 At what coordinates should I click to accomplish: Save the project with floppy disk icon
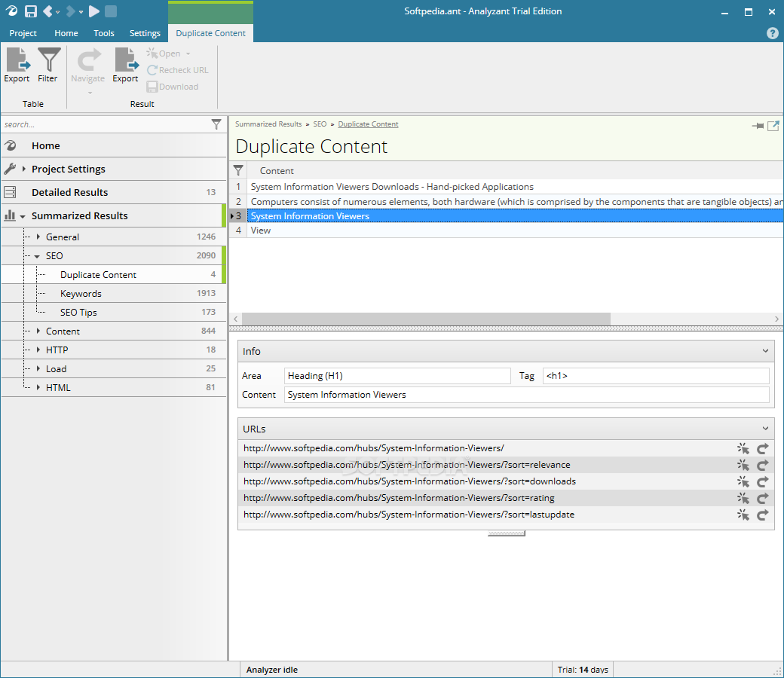[31, 11]
